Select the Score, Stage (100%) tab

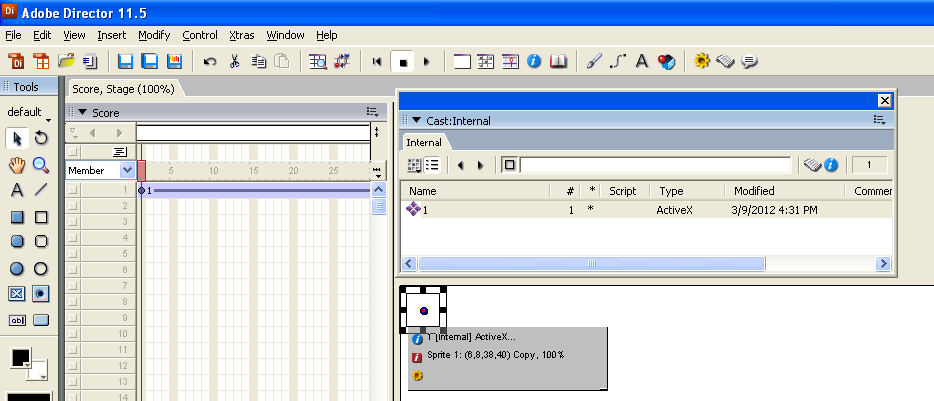123,89
